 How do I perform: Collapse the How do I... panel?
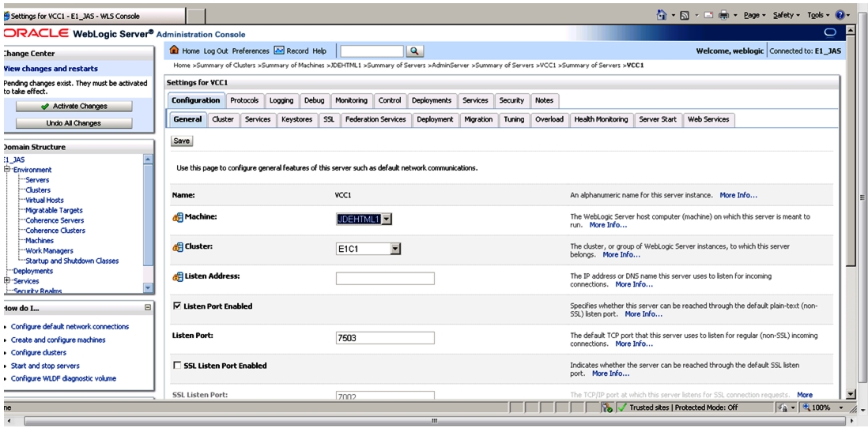[148, 307]
